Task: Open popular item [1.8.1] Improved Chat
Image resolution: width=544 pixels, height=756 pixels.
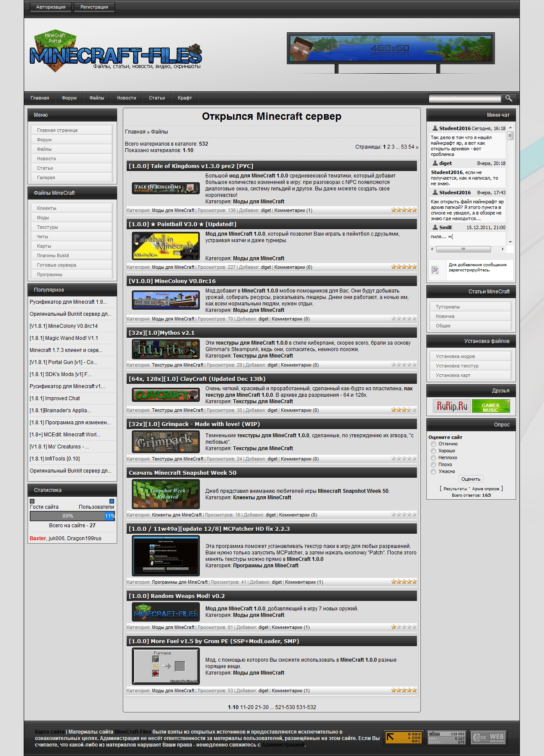Action: click(55, 398)
